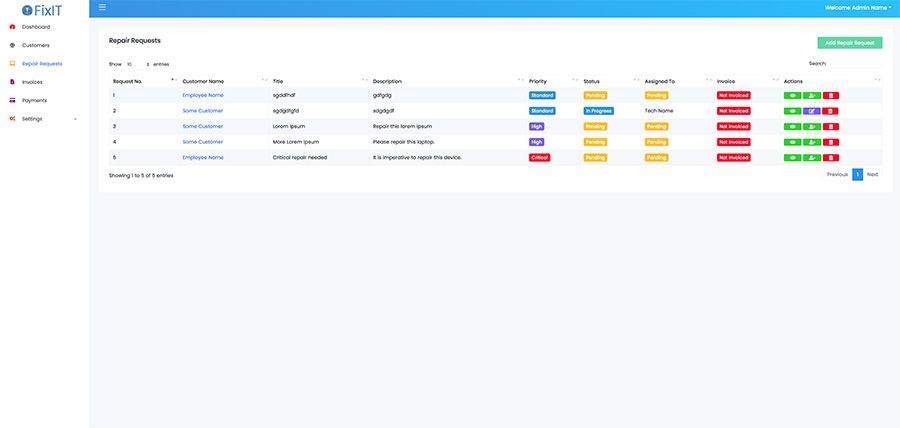Click the In Progress status badge
Viewport: 900px width, 428px height.
point(599,111)
